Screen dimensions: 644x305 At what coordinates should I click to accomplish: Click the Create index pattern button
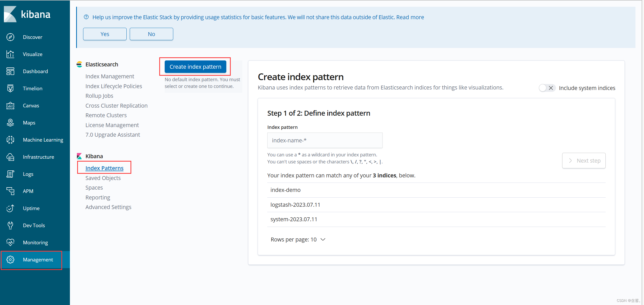[x=195, y=67]
